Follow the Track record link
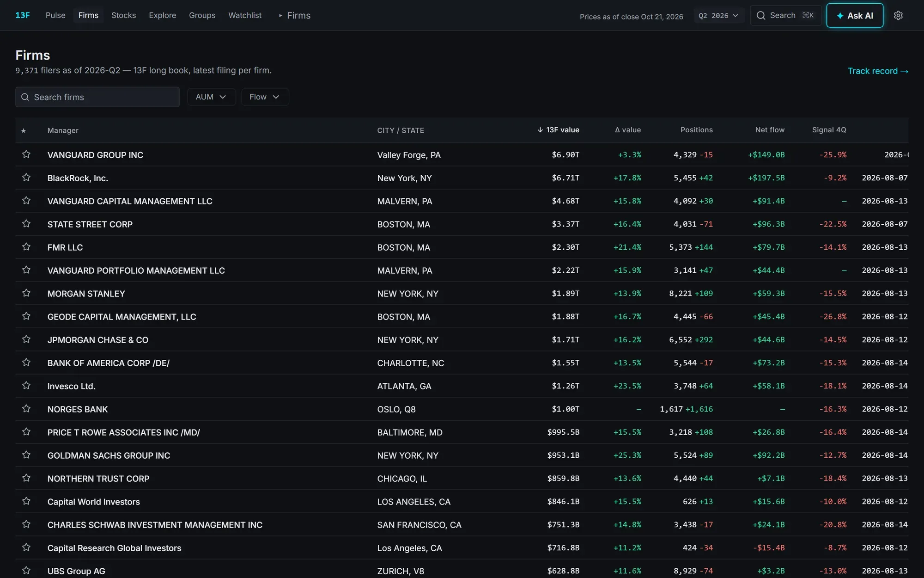Screen dimensions: 924x578 [878, 71]
